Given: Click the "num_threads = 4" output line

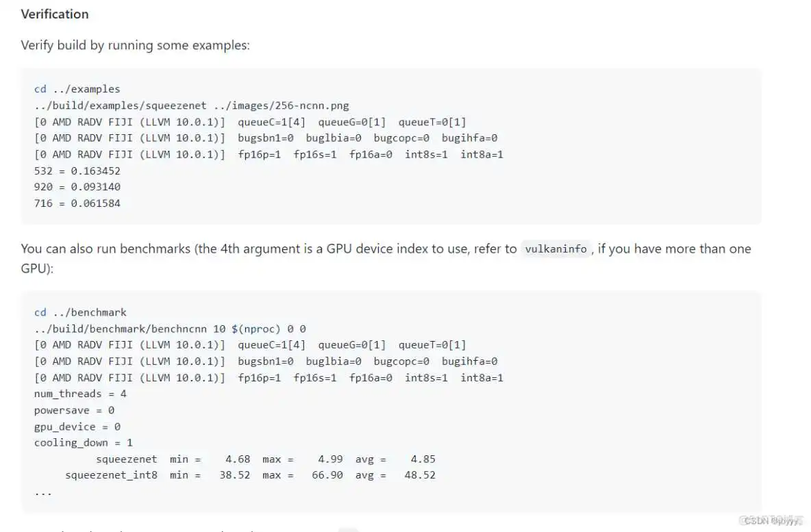Looking at the screenshot, I should point(80,394).
